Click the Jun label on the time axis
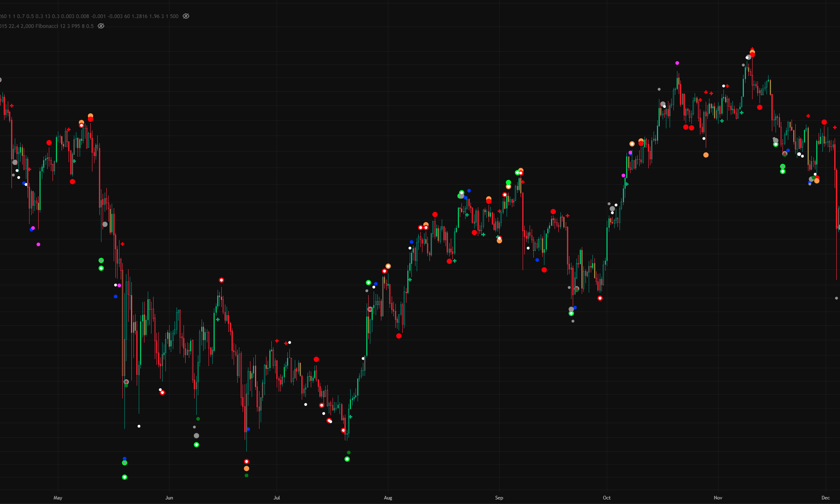The height and width of the screenshot is (504, 840). click(169, 498)
